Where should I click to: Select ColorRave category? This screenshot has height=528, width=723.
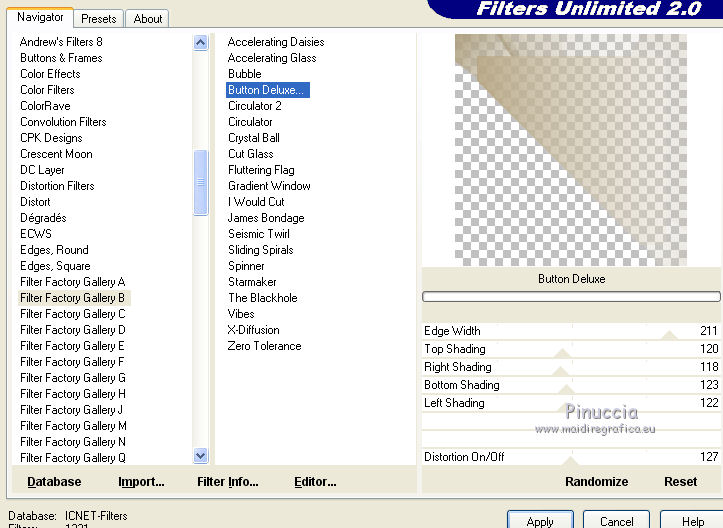(45, 106)
